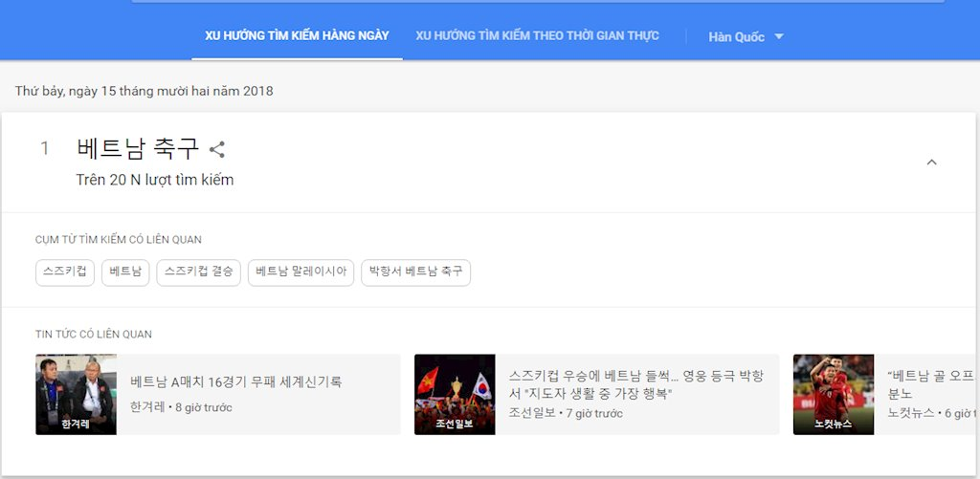Collapse the 베트남 축구 trend card
This screenshot has height=479, width=980.
tap(931, 163)
